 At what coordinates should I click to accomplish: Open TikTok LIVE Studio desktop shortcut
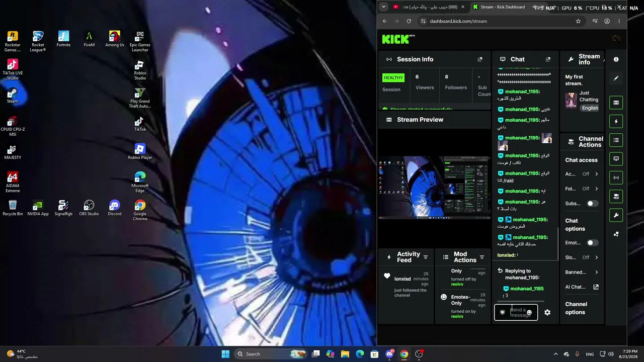13,69
